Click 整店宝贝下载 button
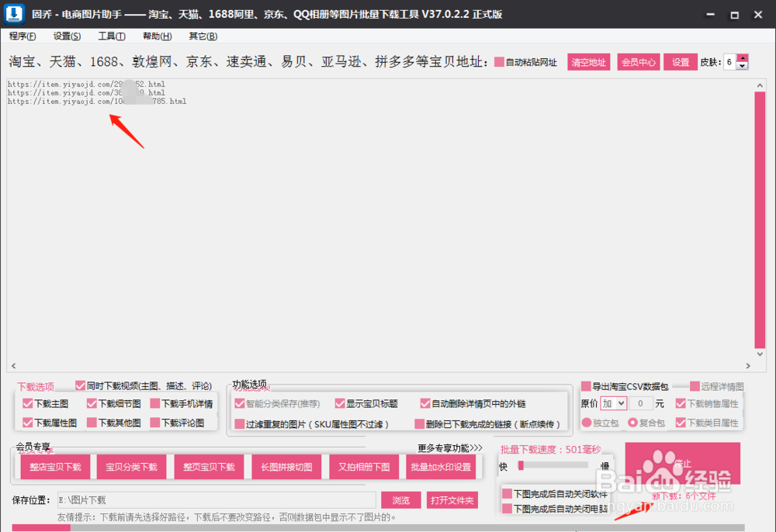Viewport: 776px width, 532px height. click(55, 467)
